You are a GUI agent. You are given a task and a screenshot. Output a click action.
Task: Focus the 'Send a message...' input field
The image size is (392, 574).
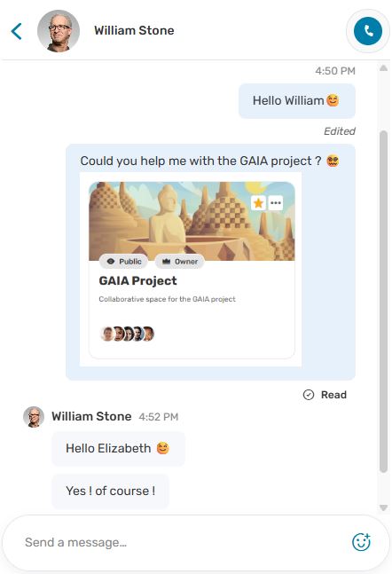point(183,542)
